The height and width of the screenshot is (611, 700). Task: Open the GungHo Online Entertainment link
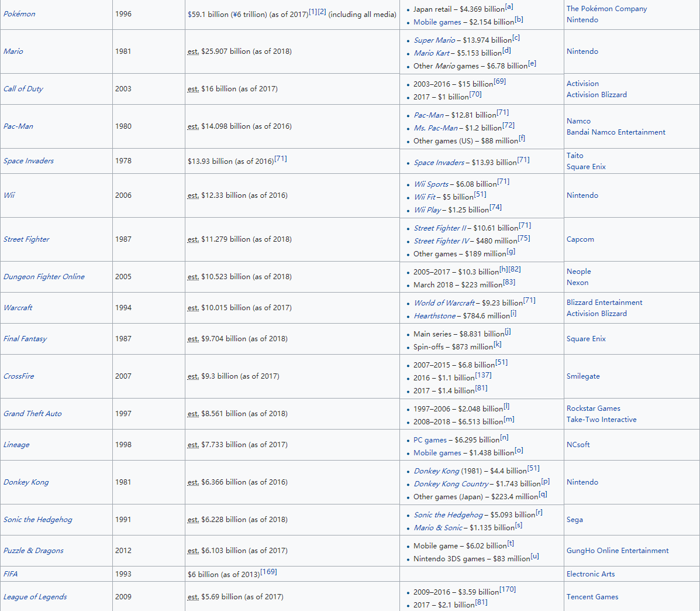(618, 551)
